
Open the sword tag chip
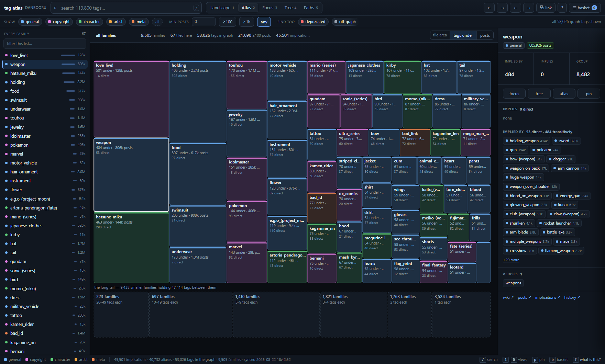pyautogui.click(x=566, y=141)
